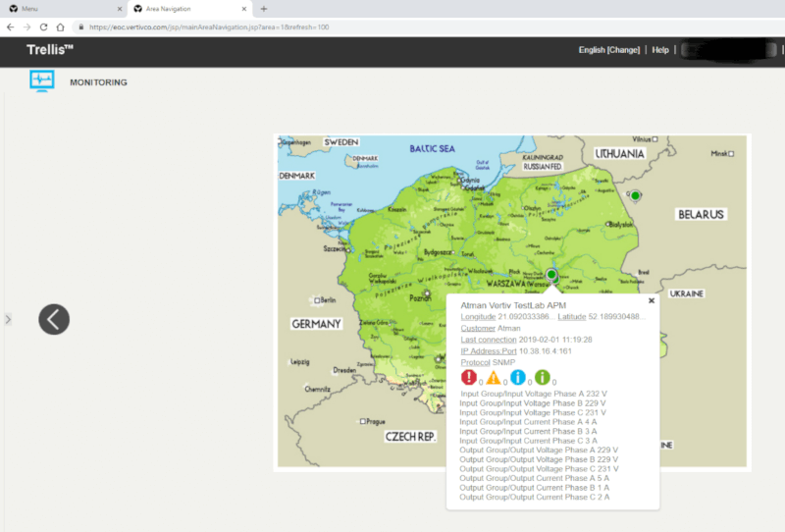Select the Area Navigation browser tab
The height and width of the screenshot is (532, 785).
pos(186,8)
